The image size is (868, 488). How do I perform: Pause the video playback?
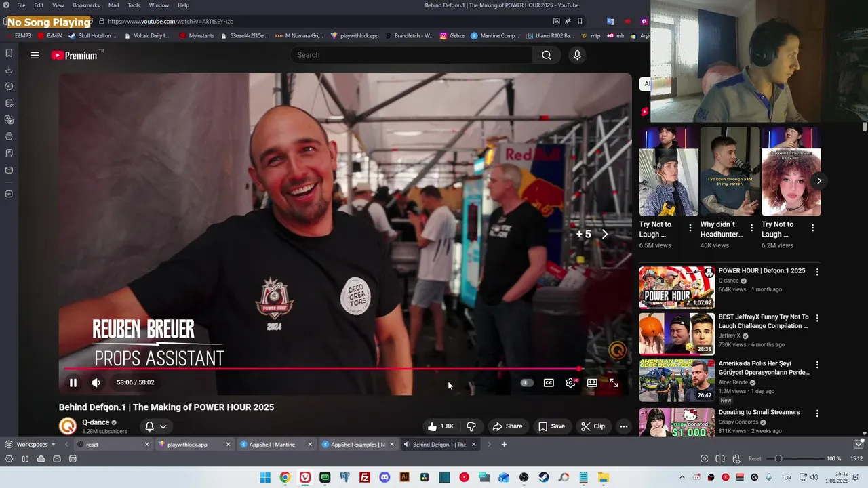tap(73, 382)
